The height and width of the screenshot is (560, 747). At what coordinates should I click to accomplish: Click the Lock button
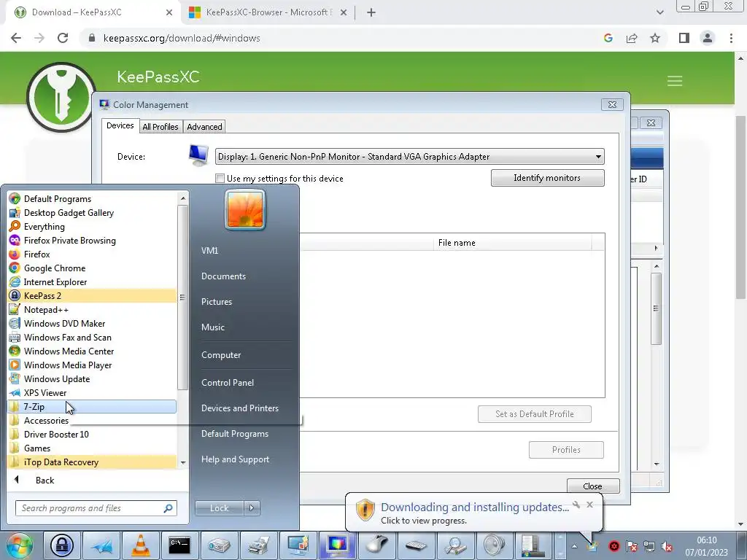point(219,508)
